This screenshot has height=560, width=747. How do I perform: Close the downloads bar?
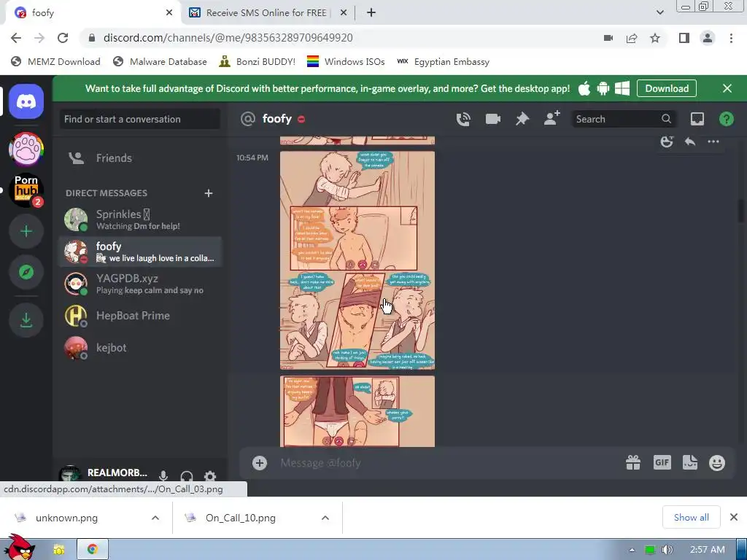pos(734,517)
